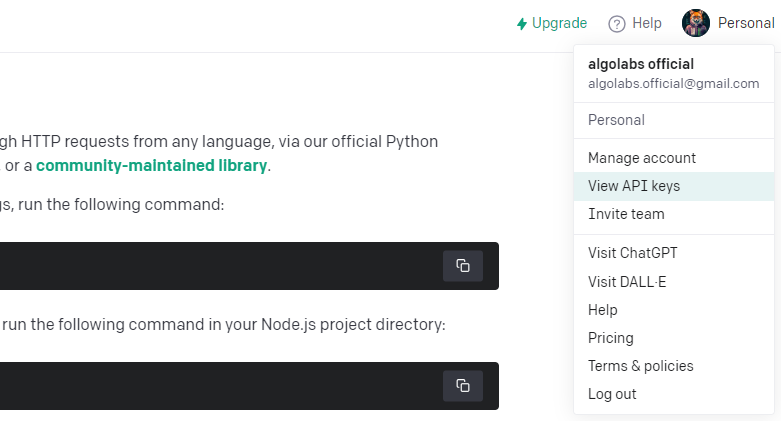Click the Upgrade link in header
781x421 pixels.
(x=559, y=23)
